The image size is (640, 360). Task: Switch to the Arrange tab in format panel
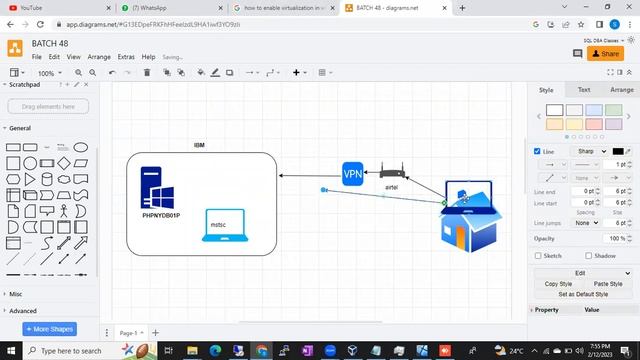point(622,90)
